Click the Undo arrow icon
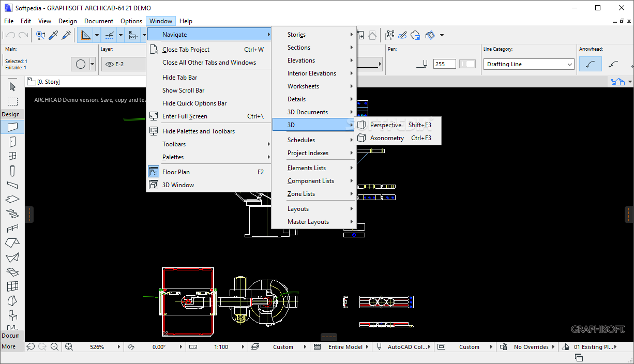The height and width of the screenshot is (364, 634). click(10, 35)
